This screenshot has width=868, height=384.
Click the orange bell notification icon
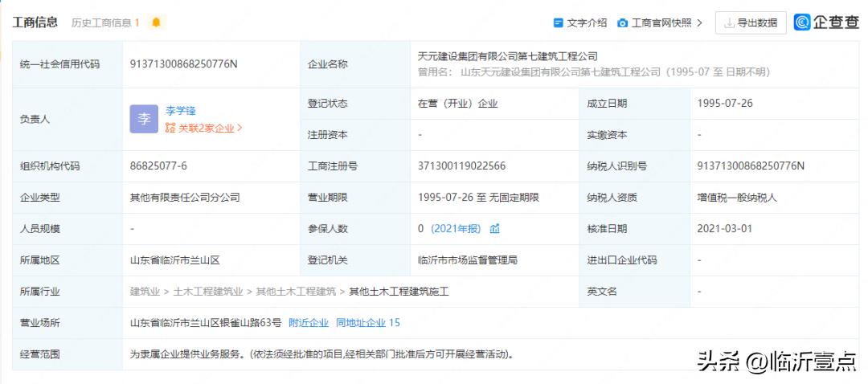click(x=156, y=22)
